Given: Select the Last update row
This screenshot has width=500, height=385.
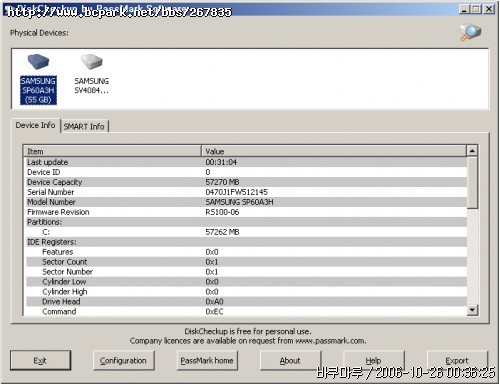Looking at the screenshot, I should pos(245,162).
